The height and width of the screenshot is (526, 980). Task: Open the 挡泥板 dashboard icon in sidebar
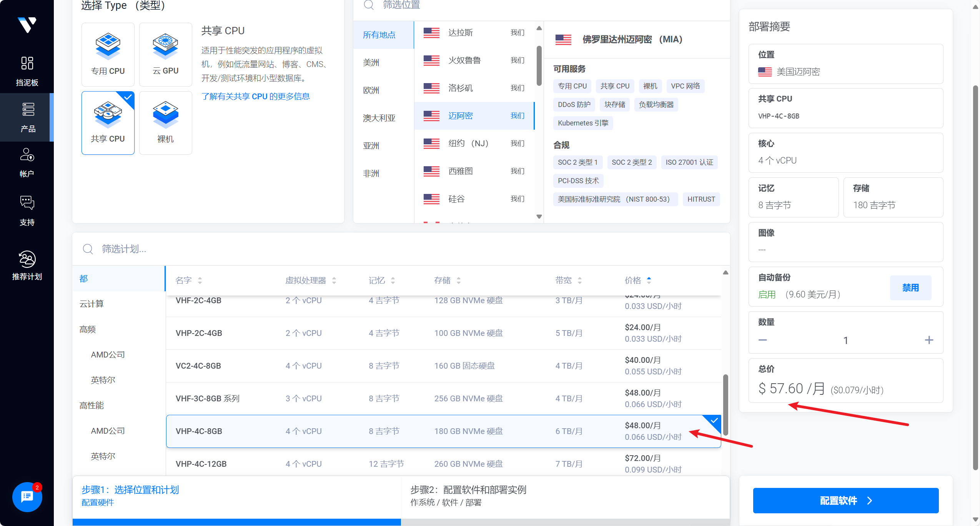[x=27, y=63]
